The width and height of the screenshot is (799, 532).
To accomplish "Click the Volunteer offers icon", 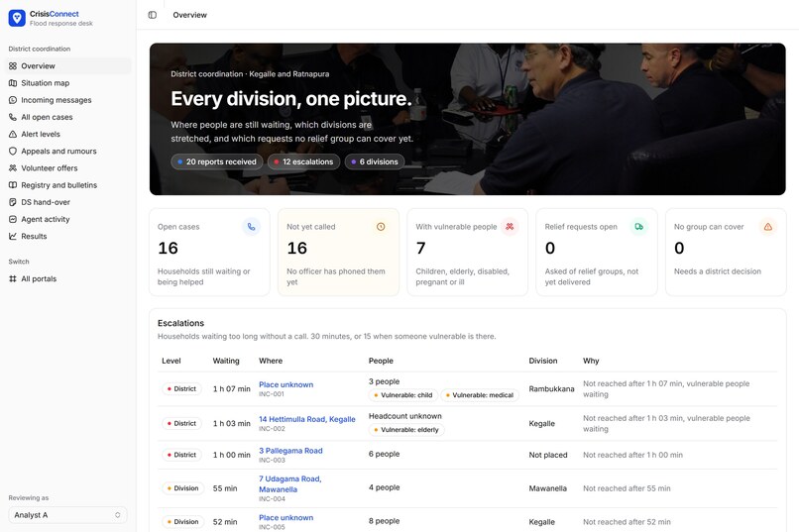I will tap(13, 168).
